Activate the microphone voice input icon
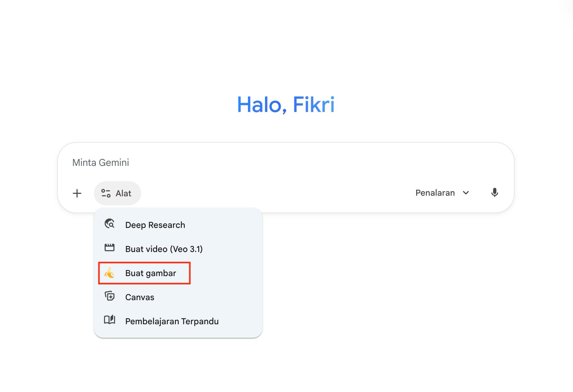Image resolution: width=573 pixels, height=392 pixels. (494, 193)
